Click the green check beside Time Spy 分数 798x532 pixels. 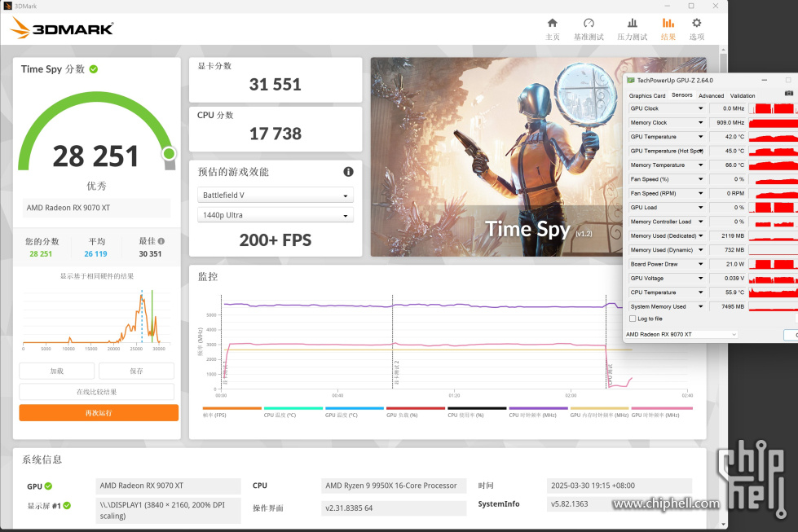94,69
